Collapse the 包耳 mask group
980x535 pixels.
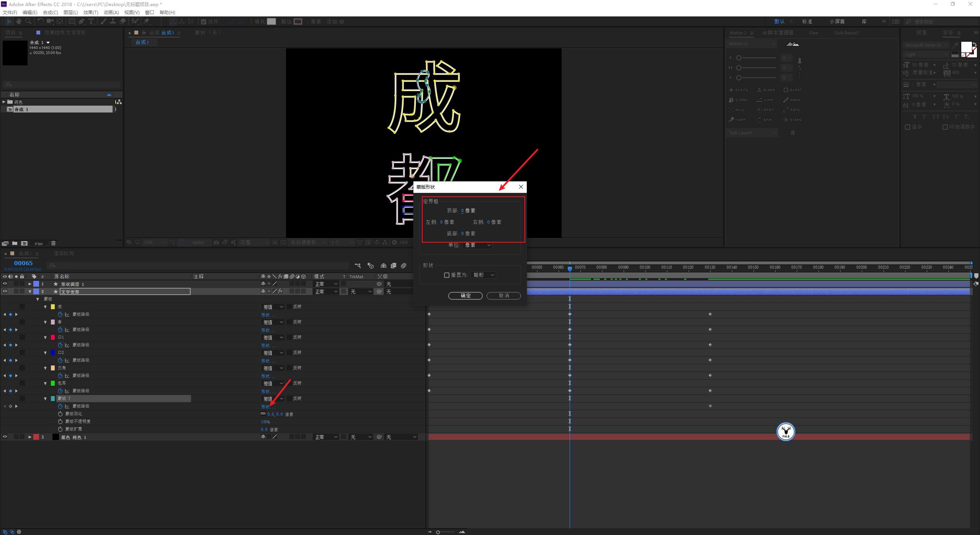46,383
